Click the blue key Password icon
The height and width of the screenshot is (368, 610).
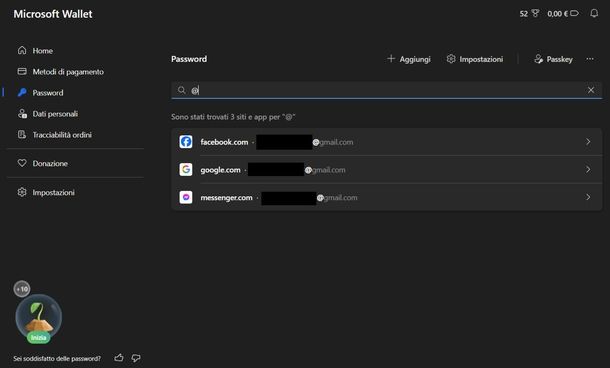coord(22,92)
